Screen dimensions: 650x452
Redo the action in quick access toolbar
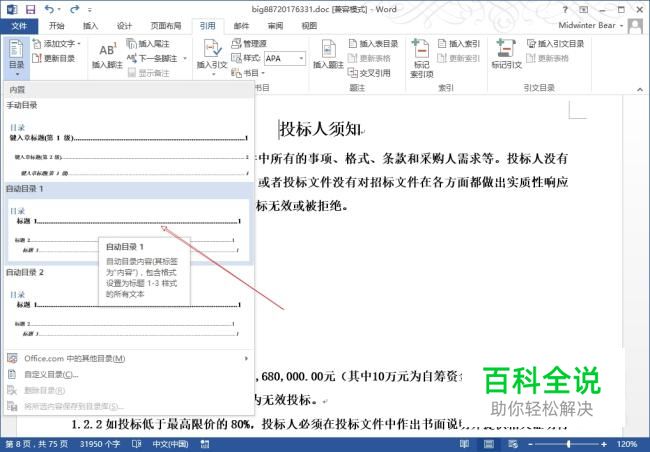tap(75, 9)
